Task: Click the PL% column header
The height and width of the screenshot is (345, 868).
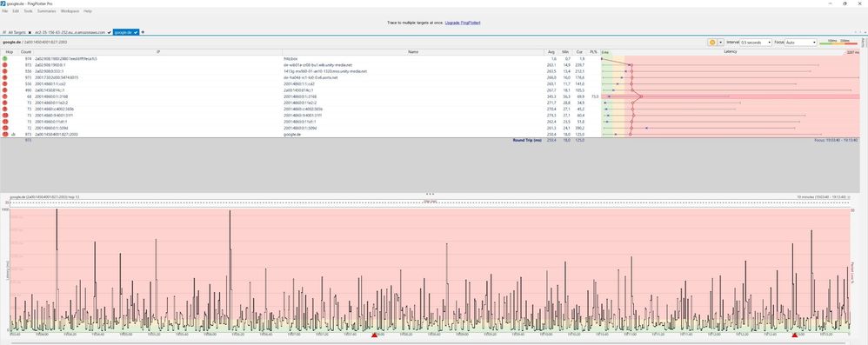Action: (x=594, y=52)
